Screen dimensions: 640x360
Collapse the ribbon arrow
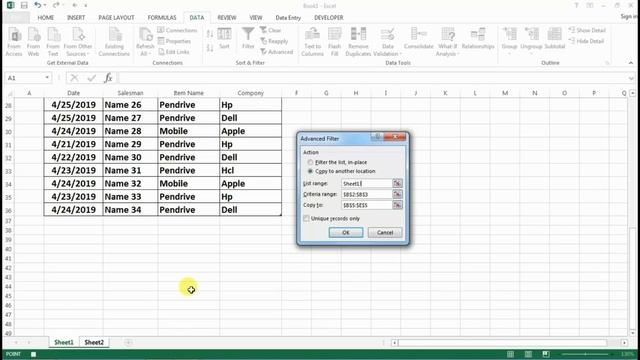pyautogui.click(x=631, y=63)
